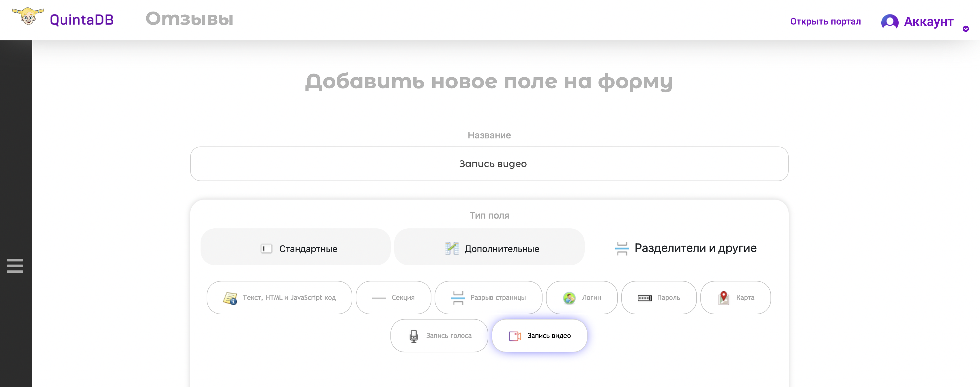Choose the Логин field type

point(582,298)
